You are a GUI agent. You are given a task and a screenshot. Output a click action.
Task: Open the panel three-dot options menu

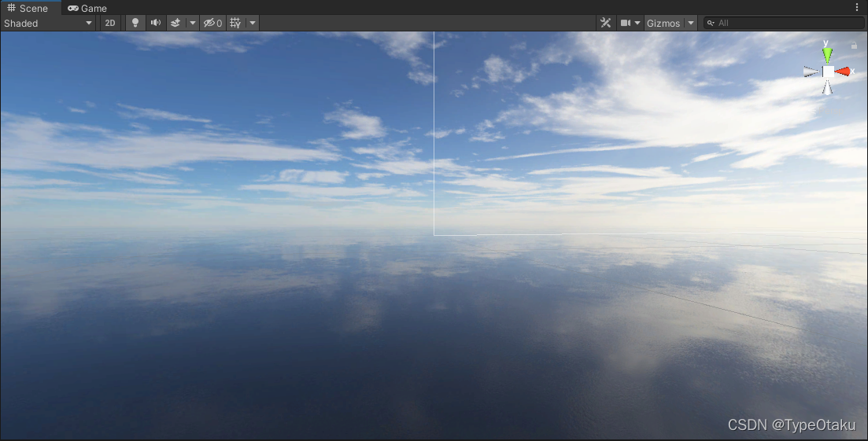click(857, 7)
